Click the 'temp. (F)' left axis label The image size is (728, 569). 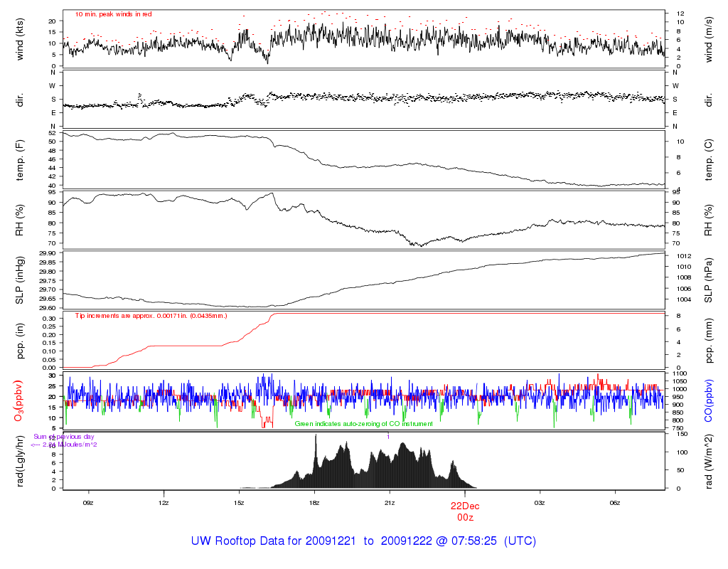tap(19, 160)
